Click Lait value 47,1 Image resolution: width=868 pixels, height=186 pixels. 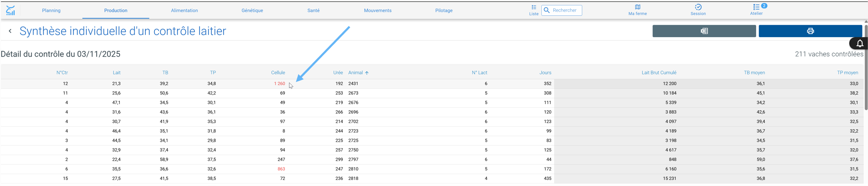(x=116, y=103)
